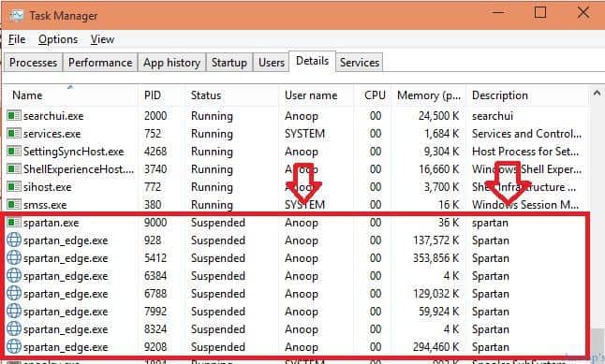This screenshot has height=364, width=605.
Task: Click the spartan.exe process icon
Action: pos(14,222)
